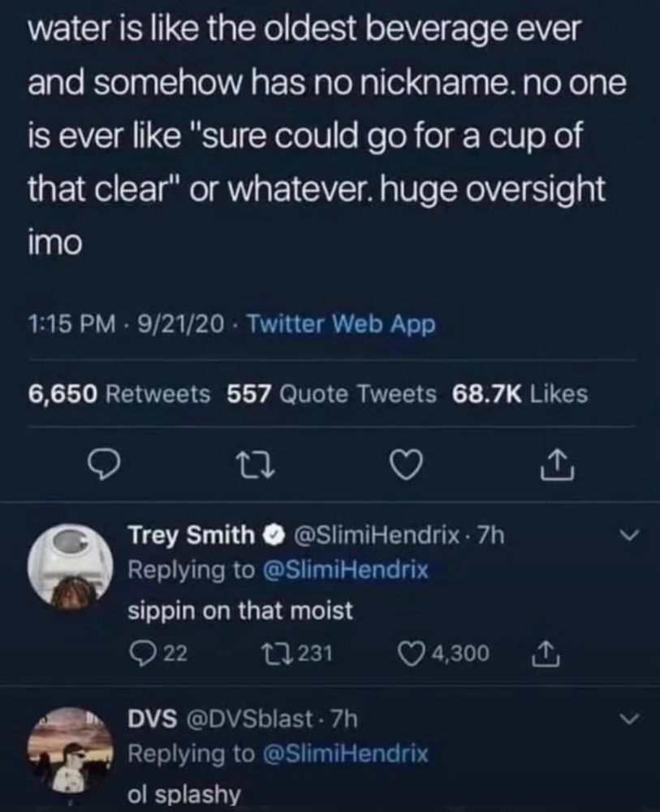Click the reply icon under main tweet
This screenshot has width=660, height=812.
(x=104, y=464)
